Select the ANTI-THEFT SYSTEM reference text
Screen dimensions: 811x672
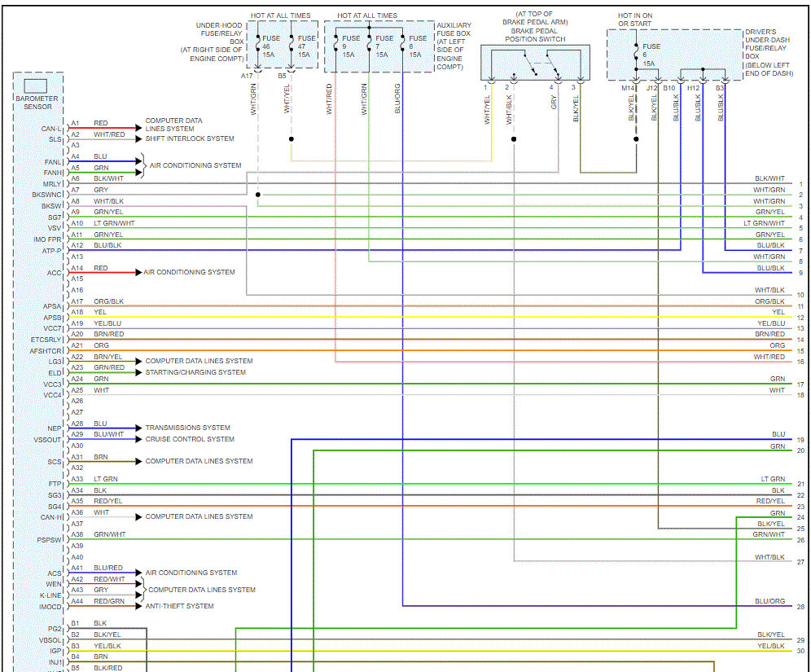pos(179,606)
